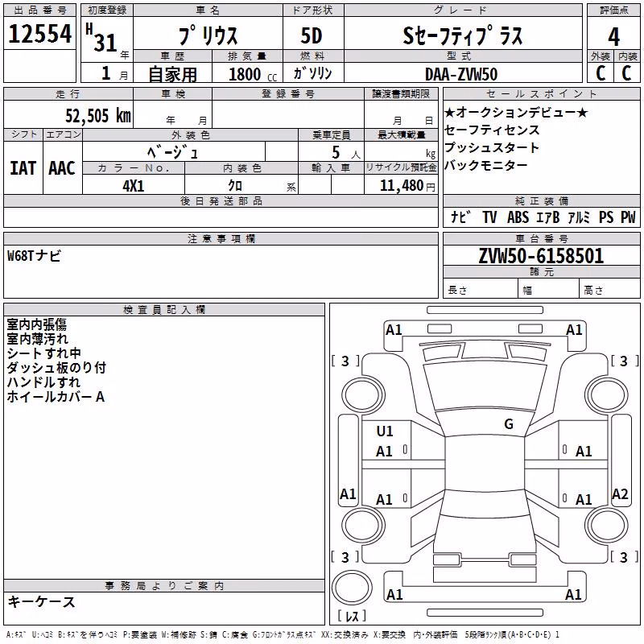Click the ガソリン fuel value
The image size is (644, 644).
click(312, 73)
